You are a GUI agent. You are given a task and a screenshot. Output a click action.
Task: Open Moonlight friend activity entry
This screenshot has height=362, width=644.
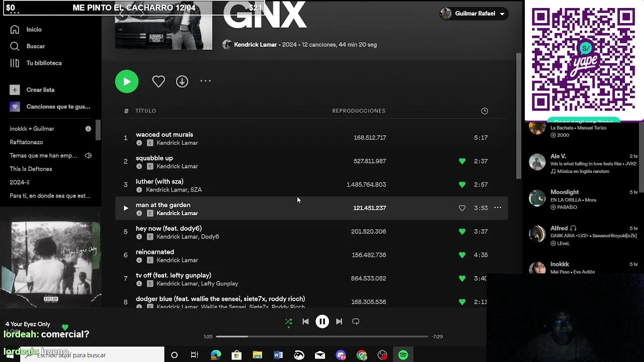tap(584, 199)
